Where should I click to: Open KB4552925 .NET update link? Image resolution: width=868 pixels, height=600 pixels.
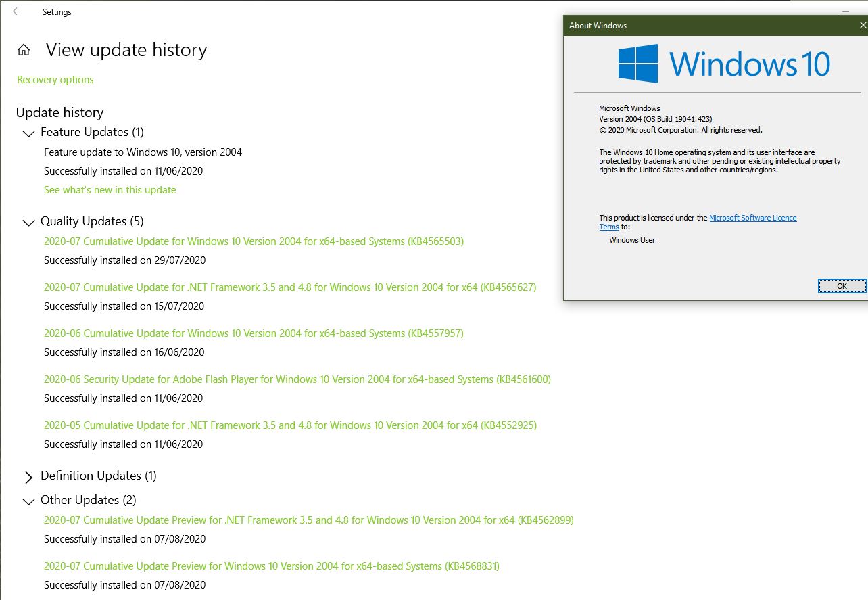[x=290, y=425]
